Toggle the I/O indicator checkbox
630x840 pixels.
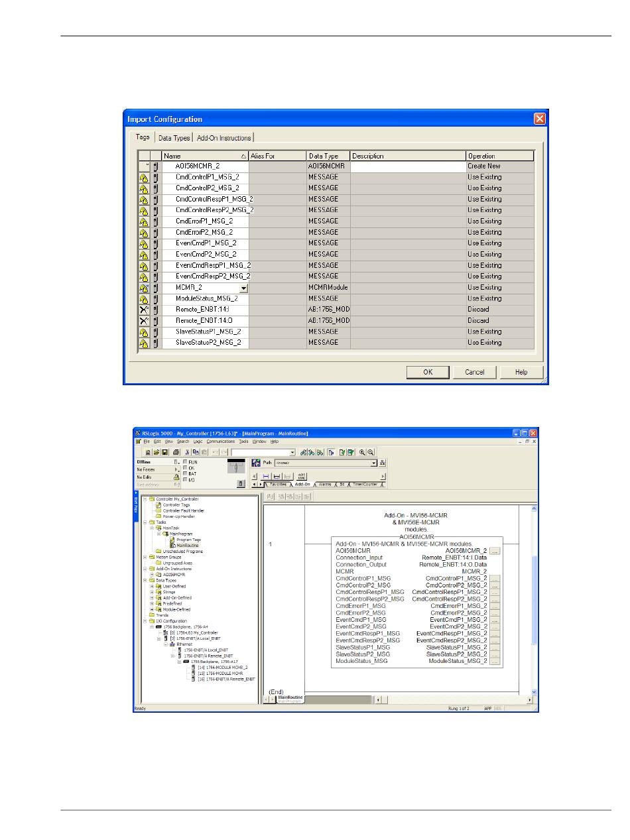(185, 480)
